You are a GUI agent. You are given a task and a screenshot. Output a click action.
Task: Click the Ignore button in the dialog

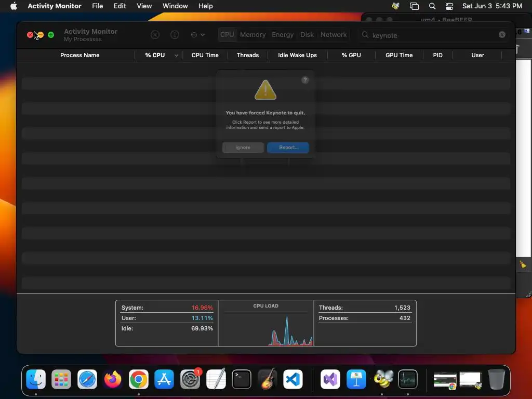243,147
